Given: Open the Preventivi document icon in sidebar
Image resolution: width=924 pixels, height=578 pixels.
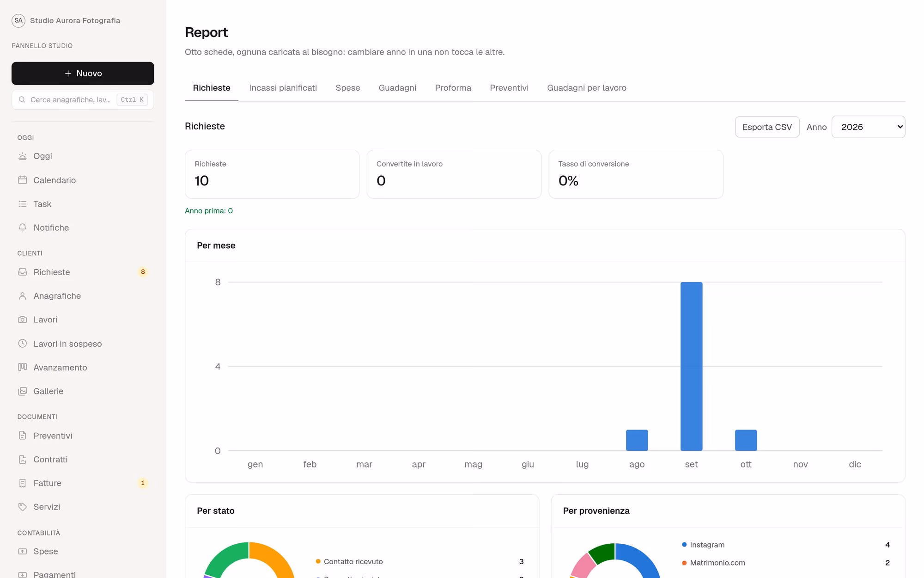Looking at the screenshot, I should 22,436.
